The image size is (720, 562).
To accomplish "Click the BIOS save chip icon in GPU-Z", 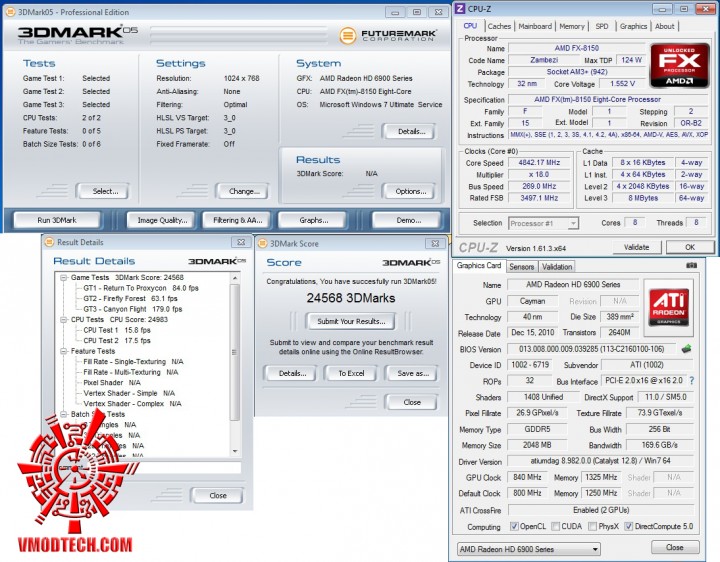I will [x=686, y=349].
